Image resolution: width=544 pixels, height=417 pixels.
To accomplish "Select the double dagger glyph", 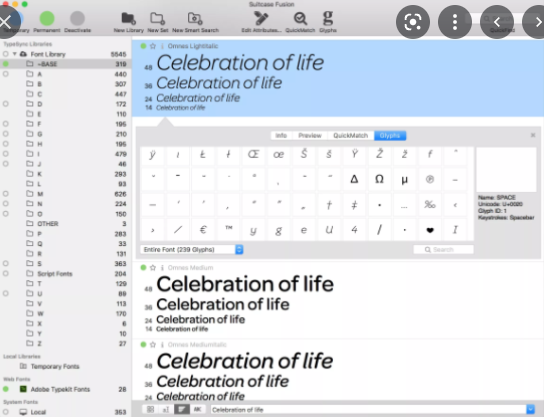I will pyautogui.click(x=354, y=204).
